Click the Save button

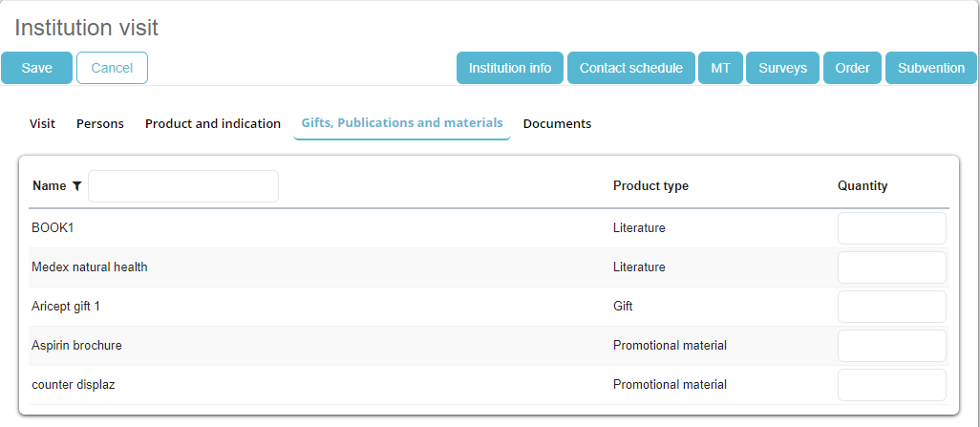(x=36, y=68)
